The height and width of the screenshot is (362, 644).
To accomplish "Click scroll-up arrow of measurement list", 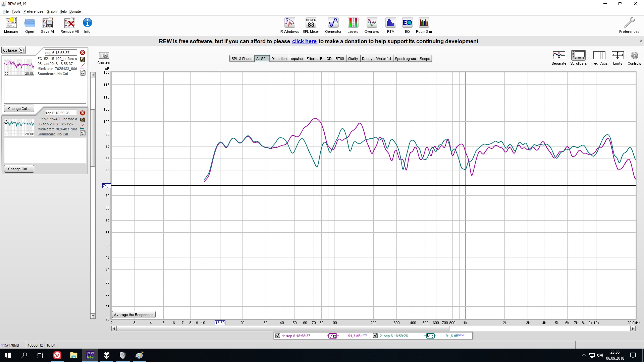I will point(93,75).
